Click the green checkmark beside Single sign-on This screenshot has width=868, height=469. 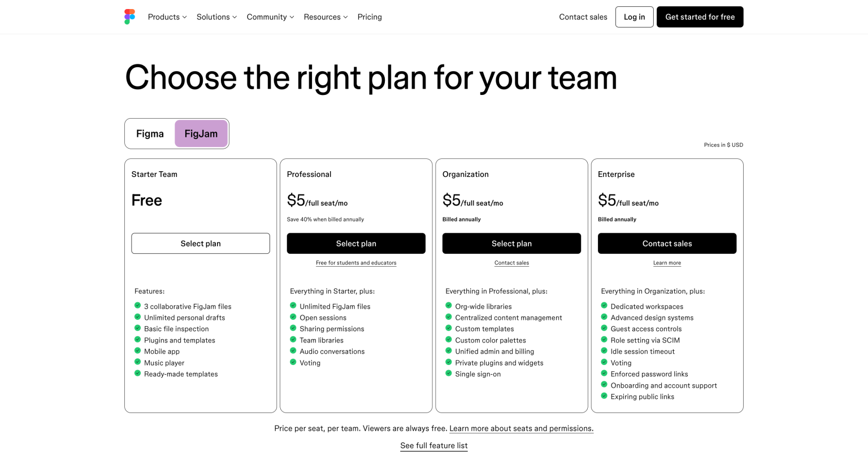pos(448,374)
